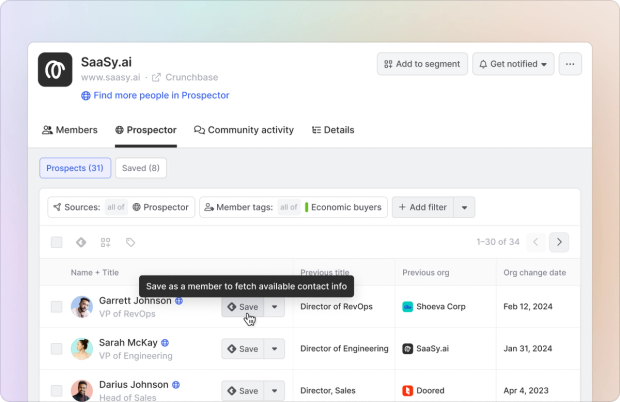Click the Shoeva Corp org logo

pyautogui.click(x=408, y=307)
